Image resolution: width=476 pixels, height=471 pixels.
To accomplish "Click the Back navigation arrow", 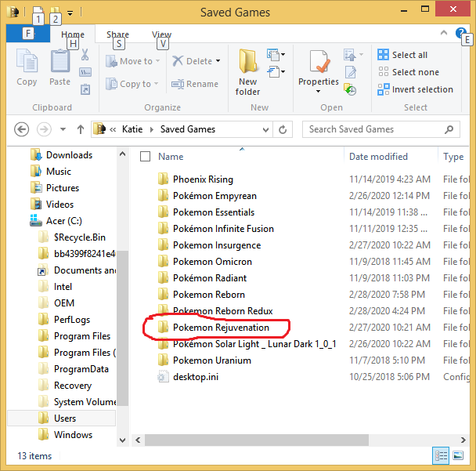I will 22,130.
